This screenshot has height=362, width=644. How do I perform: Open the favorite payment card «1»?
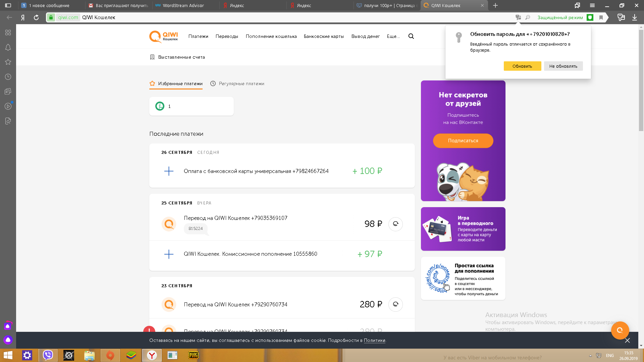[x=192, y=106]
